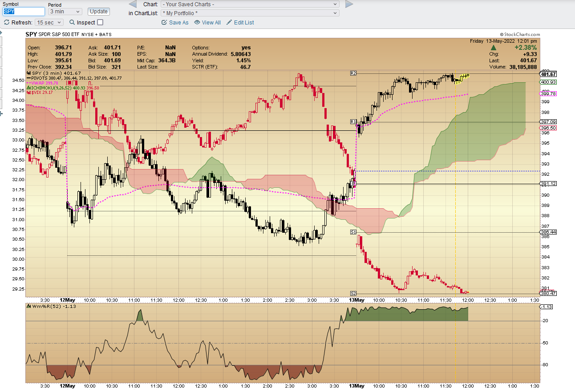
Task: Click the P pivot marker on the chart
Action: [353, 183]
